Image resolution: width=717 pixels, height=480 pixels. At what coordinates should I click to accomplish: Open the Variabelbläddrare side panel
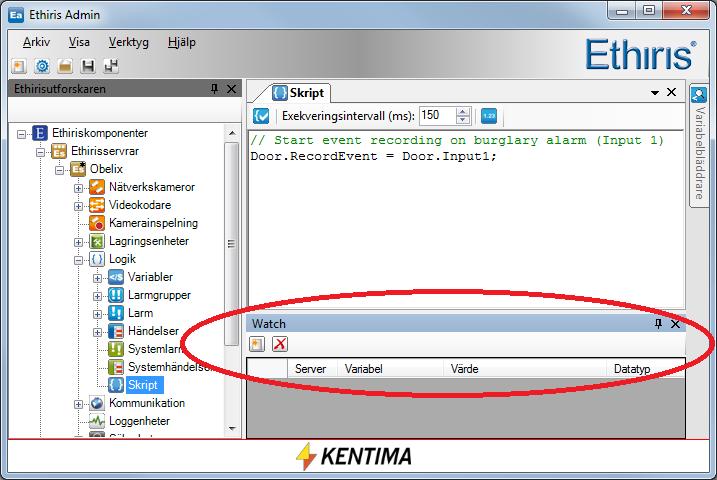[699, 145]
